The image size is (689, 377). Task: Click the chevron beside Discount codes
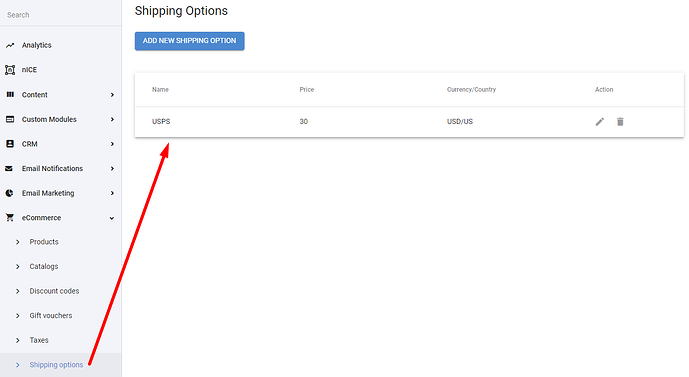(18, 291)
